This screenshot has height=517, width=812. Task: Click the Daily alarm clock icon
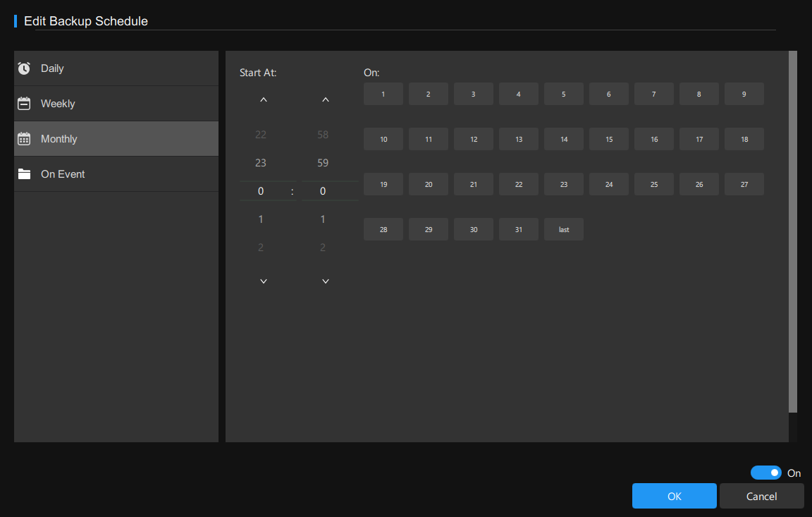pos(24,68)
